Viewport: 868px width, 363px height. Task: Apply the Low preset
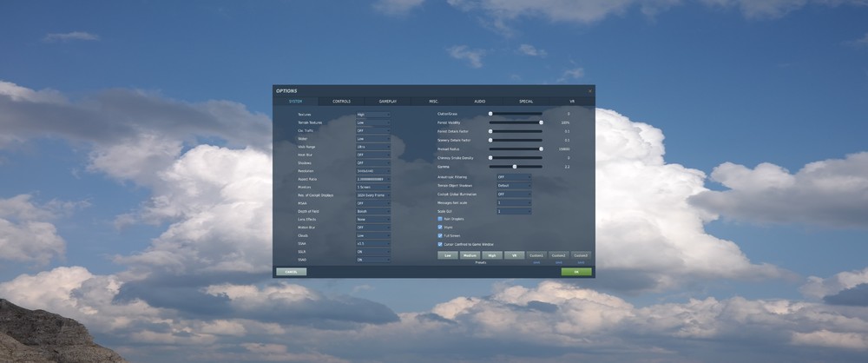pyautogui.click(x=448, y=255)
